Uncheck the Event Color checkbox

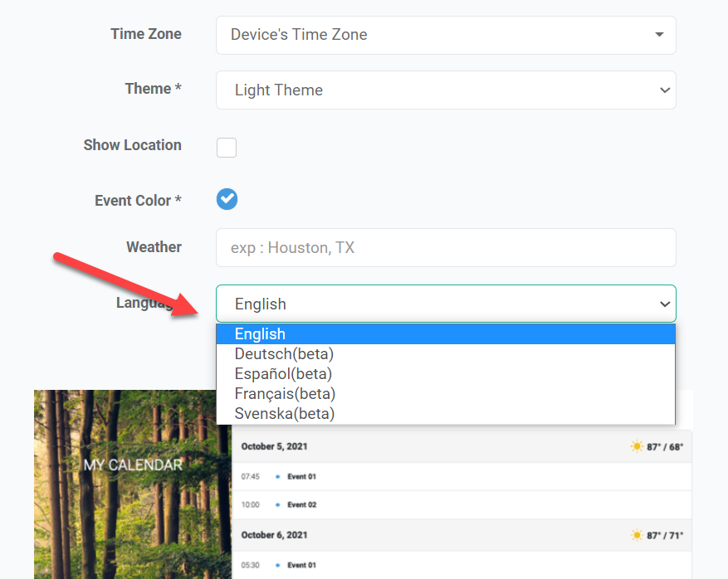pos(227,199)
